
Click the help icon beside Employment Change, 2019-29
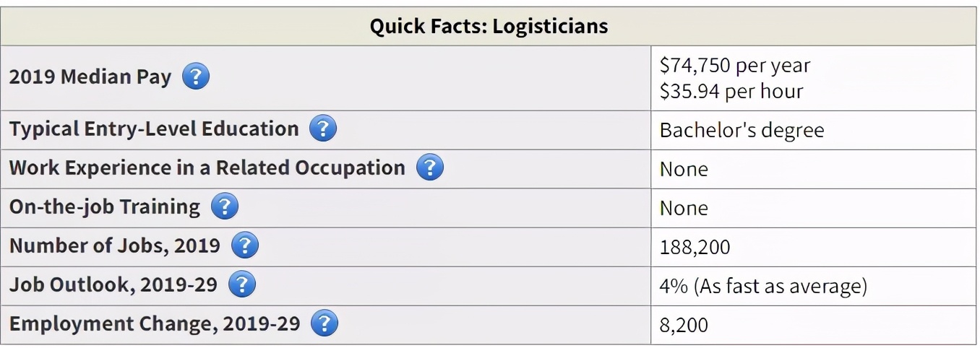[x=324, y=323]
